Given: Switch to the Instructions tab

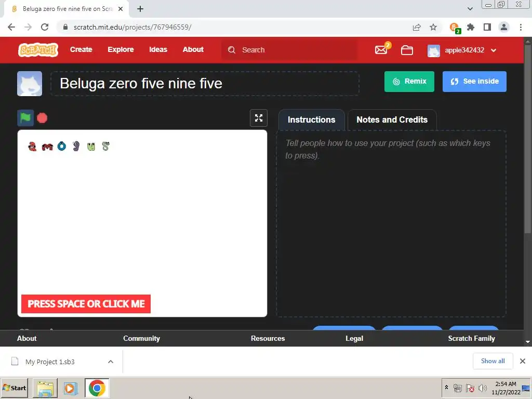Looking at the screenshot, I should pos(312,120).
